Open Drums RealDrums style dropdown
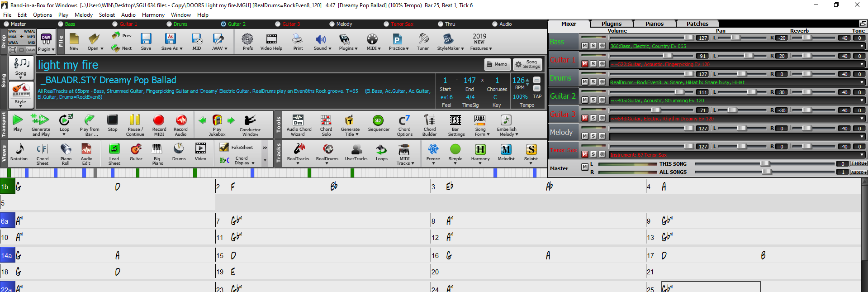868x292 pixels. pos(862,82)
